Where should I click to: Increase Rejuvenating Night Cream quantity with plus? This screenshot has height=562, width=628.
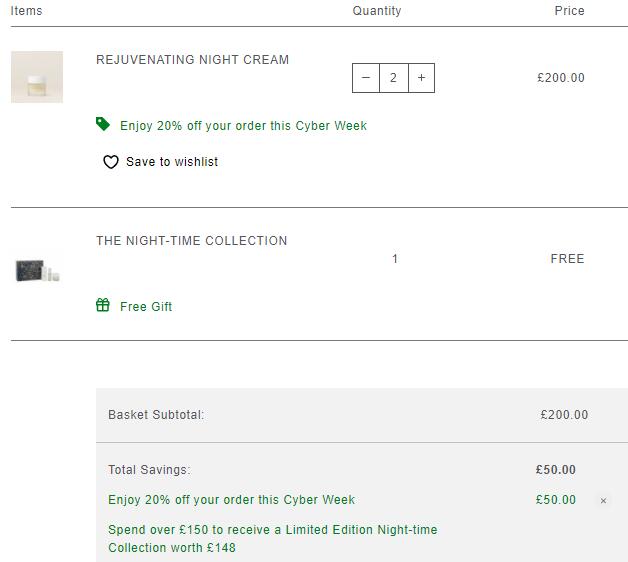click(x=421, y=78)
